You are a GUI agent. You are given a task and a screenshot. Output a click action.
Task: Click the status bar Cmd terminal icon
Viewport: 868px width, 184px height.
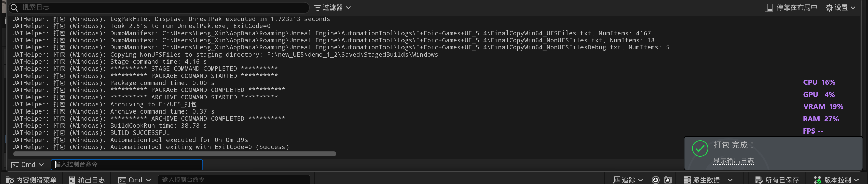click(x=122, y=180)
